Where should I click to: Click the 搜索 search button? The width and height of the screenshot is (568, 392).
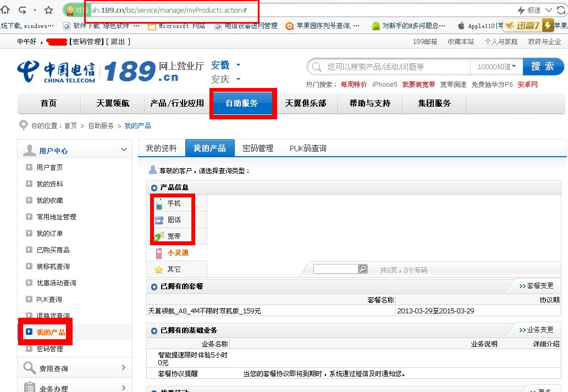point(543,66)
